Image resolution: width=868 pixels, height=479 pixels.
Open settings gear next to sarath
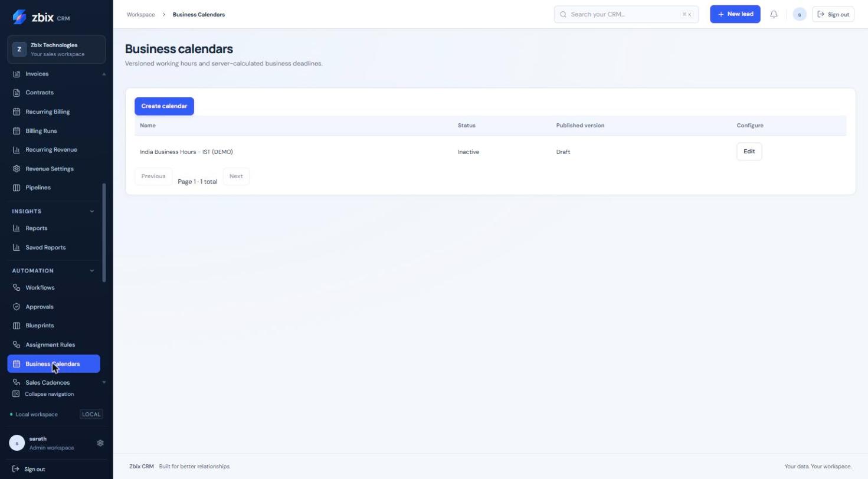(x=100, y=443)
